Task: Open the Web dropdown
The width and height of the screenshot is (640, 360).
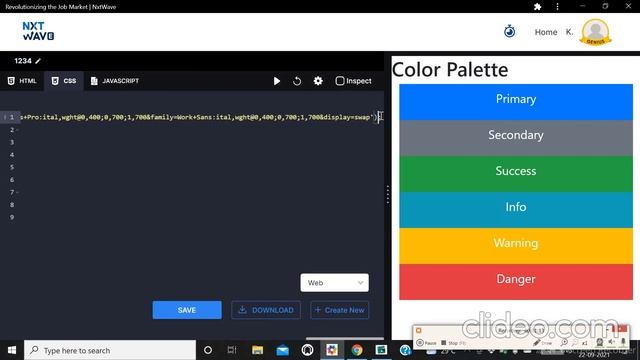Action: click(334, 282)
